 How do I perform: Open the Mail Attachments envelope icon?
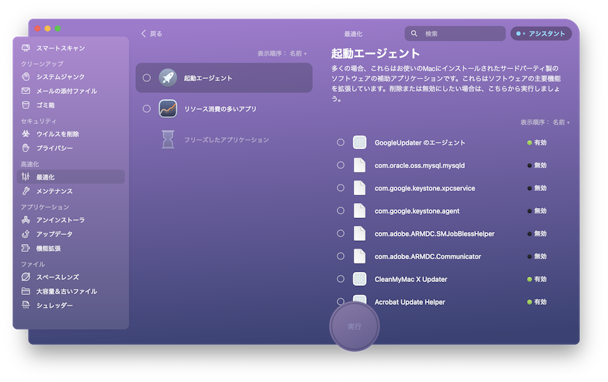26,91
